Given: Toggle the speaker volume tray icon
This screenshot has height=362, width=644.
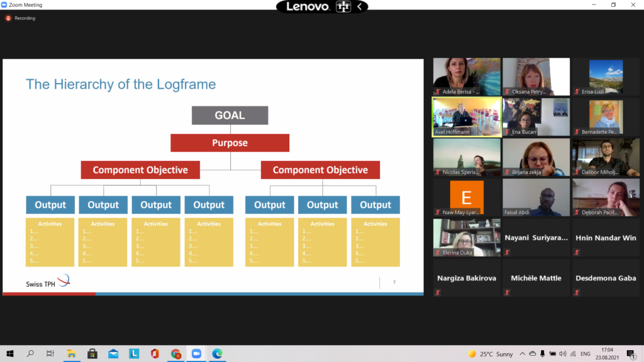Looking at the screenshot, I should pos(563,354).
